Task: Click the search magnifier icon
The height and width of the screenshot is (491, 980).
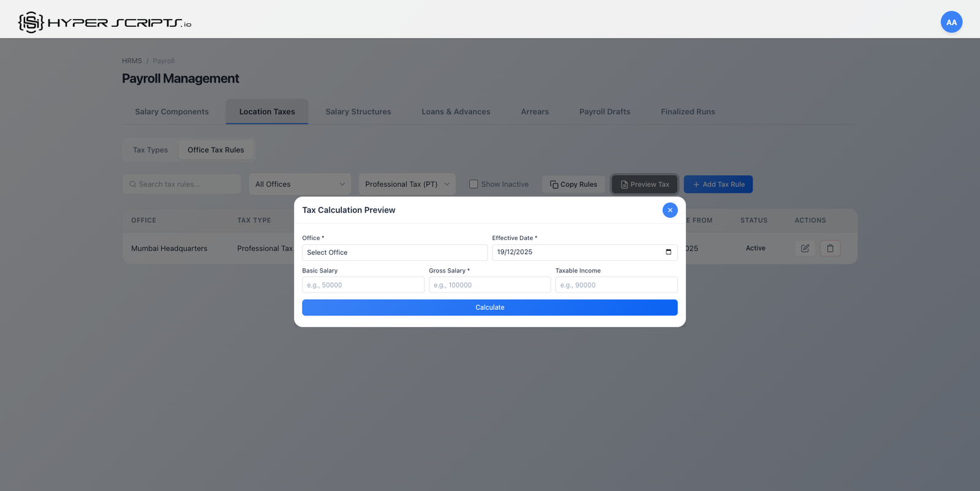Action: click(x=133, y=184)
